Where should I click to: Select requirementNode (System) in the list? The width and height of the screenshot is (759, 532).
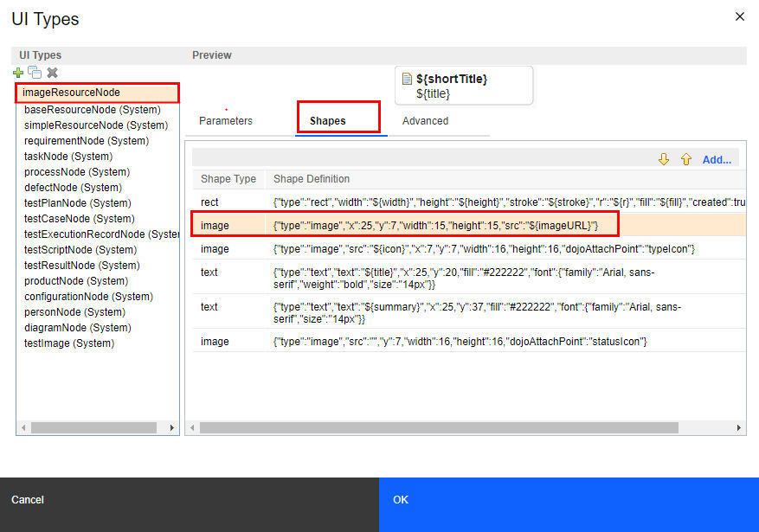tap(87, 141)
